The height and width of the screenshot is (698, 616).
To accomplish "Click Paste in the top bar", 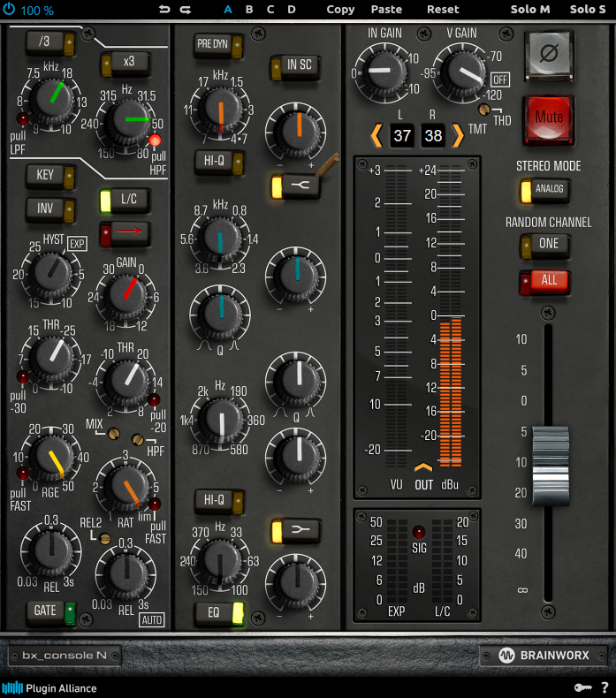I will coord(386,10).
